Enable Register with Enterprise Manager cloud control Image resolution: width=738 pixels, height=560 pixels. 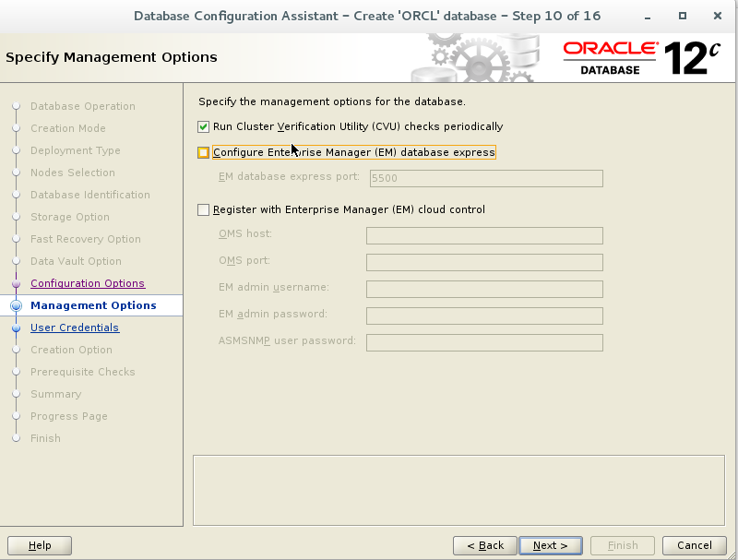[x=203, y=209]
